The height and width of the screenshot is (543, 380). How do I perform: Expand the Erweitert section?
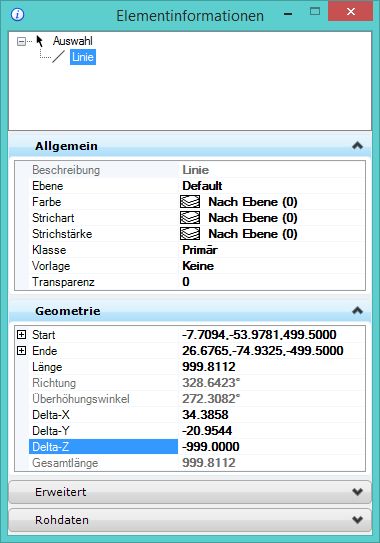[x=357, y=492]
